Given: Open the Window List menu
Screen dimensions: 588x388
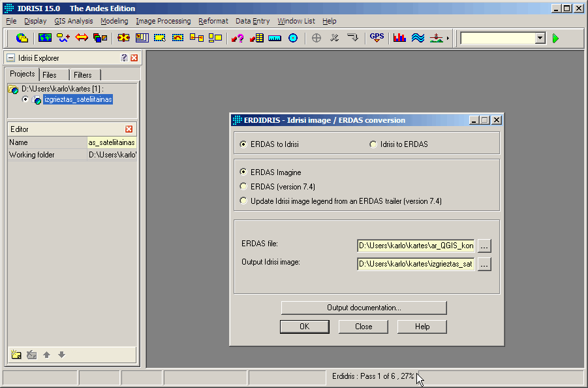Looking at the screenshot, I should [x=296, y=21].
